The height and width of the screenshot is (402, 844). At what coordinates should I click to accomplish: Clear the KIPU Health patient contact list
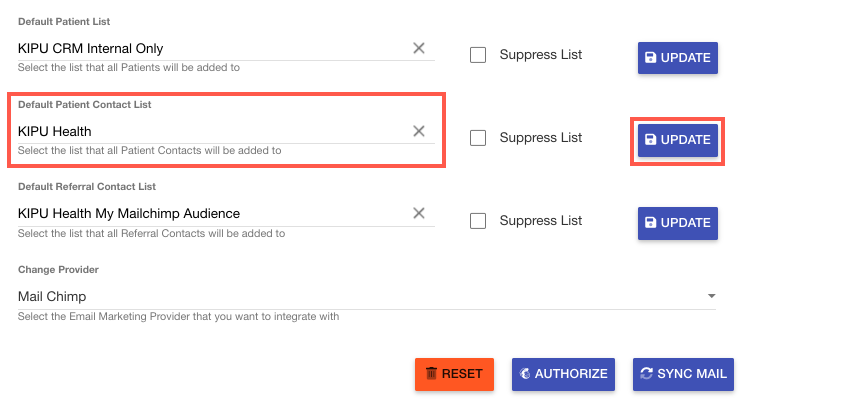[419, 131]
